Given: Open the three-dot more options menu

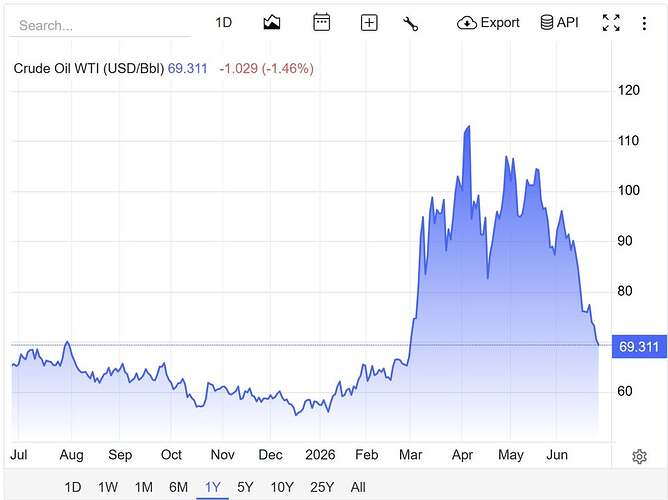Looking at the screenshot, I should click(x=644, y=23).
